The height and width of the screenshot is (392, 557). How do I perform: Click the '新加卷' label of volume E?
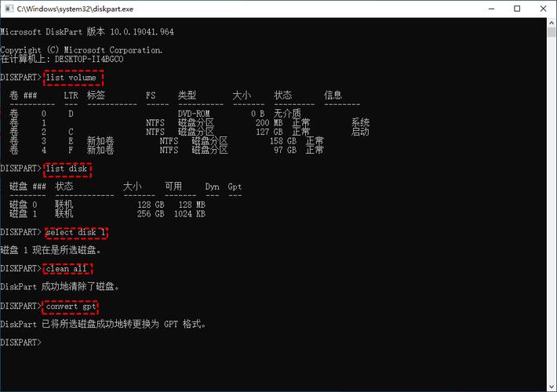100,141
